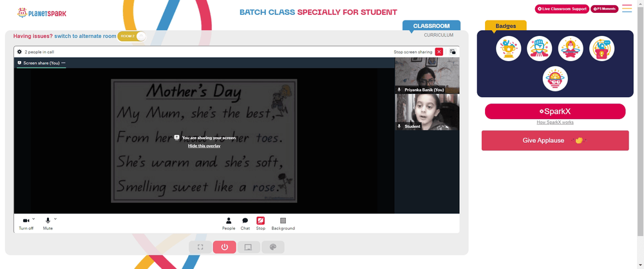This screenshot has width=644, height=269.
Task: Open the hamburger menu
Action: point(627,8)
